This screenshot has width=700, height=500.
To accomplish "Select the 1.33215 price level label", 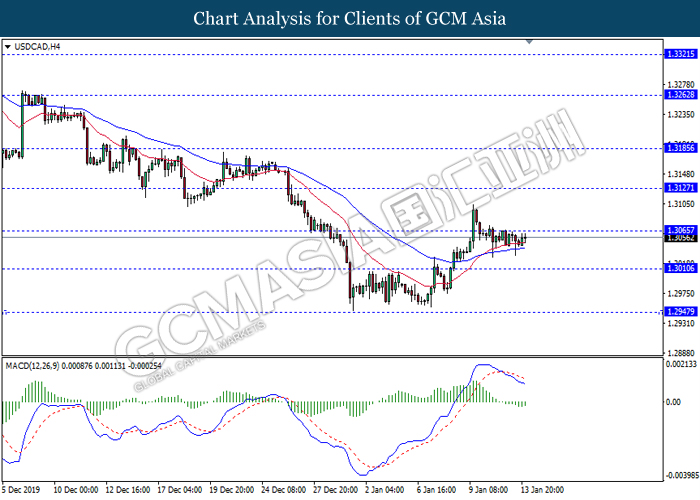I will click(680, 54).
